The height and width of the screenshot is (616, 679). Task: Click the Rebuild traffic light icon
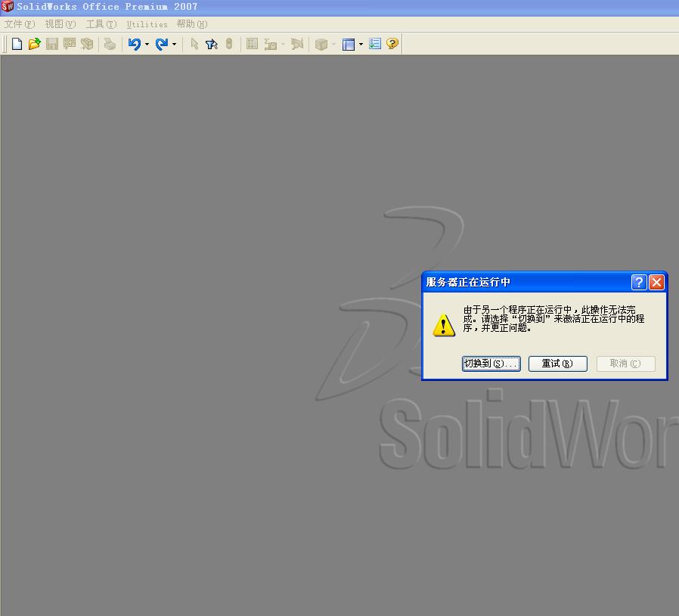pyautogui.click(x=229, y=44)
